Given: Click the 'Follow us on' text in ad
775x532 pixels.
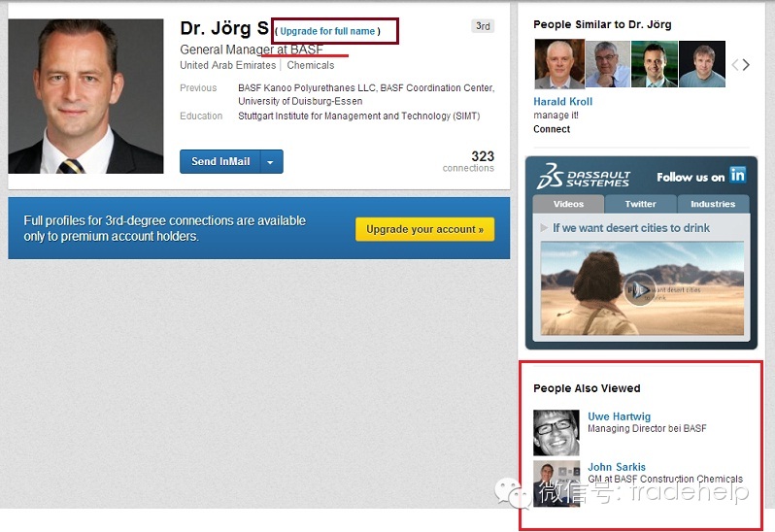Looking at the screenshot, I should (x=691, y=178).
